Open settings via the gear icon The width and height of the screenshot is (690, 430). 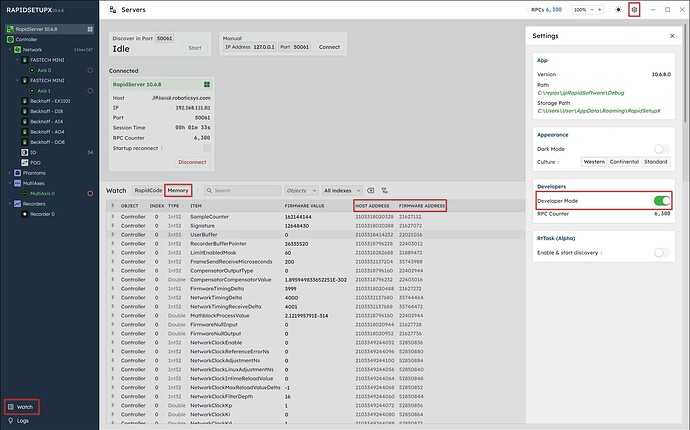(633, 9)
